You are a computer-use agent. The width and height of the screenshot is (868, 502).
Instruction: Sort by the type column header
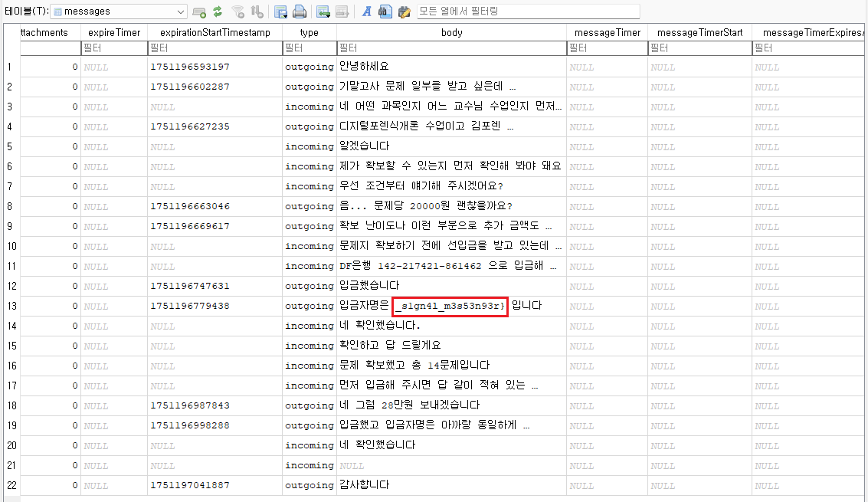pos(309,33)
